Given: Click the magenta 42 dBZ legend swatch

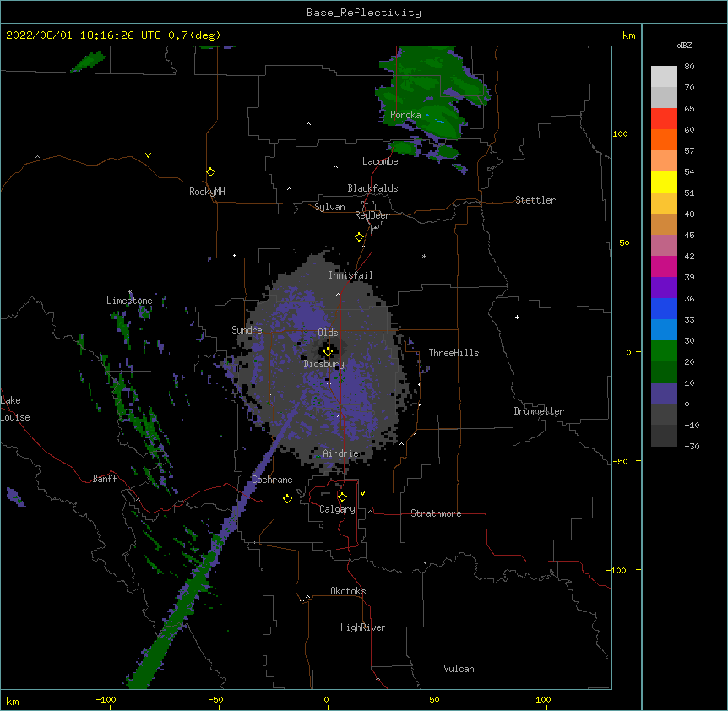Looking at the screenshot, I should (664, 266).
